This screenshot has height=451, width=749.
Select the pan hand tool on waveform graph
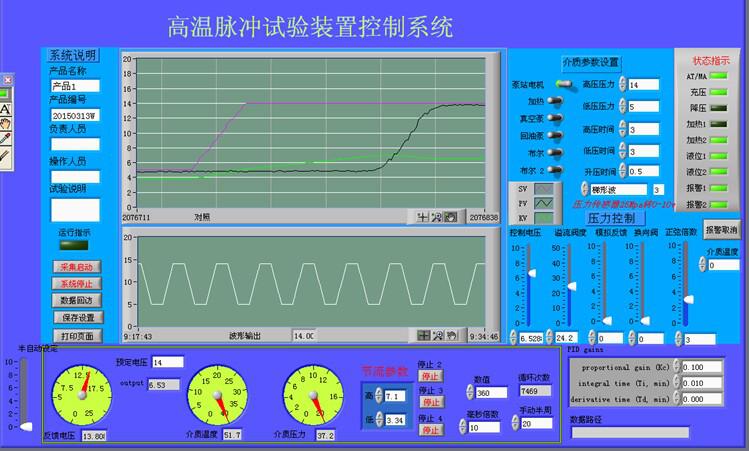pyautogui.click(x=451, y=335)
